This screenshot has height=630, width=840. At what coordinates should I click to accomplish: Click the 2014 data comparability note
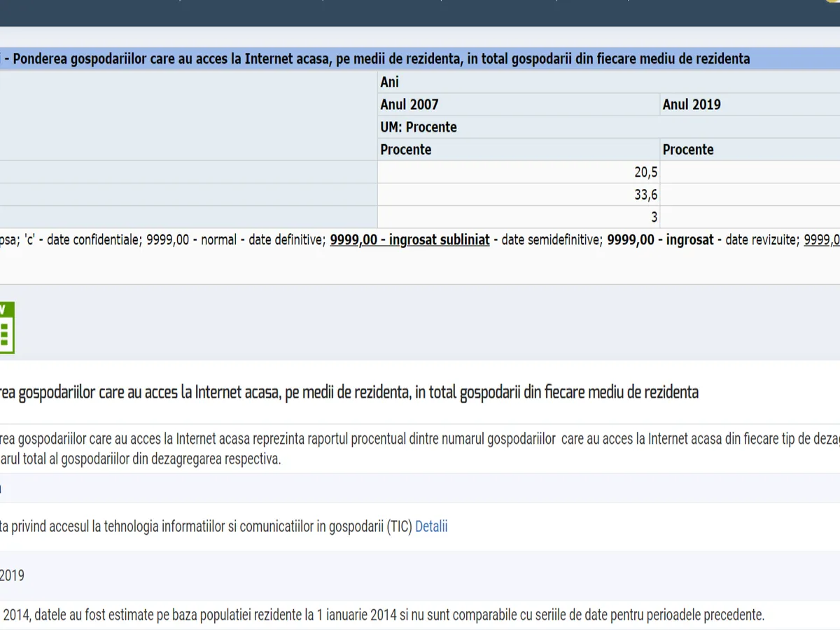[x=381, y=615]
